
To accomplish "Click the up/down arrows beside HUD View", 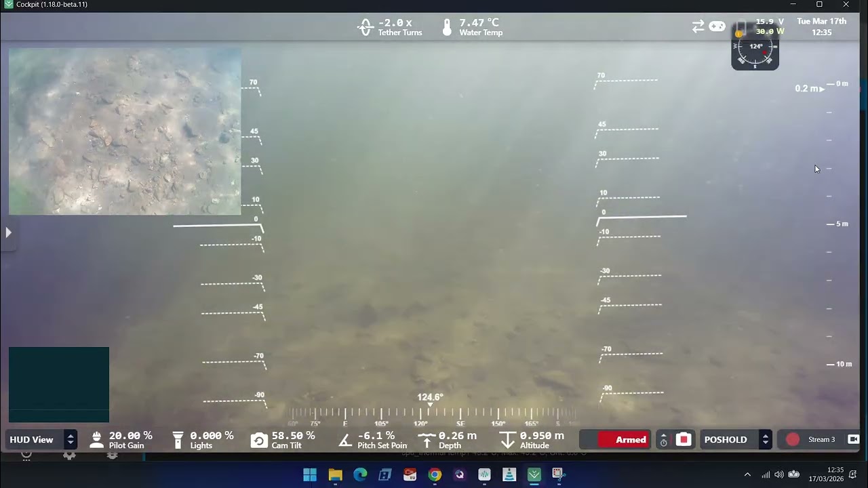I will tap(70, 440).
